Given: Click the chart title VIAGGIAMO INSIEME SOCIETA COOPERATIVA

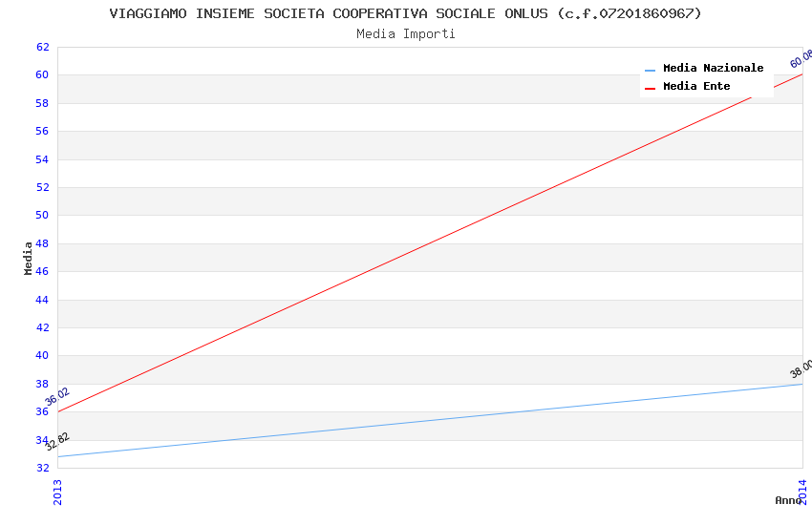Looking at the screenshot, I should (405, 13).
